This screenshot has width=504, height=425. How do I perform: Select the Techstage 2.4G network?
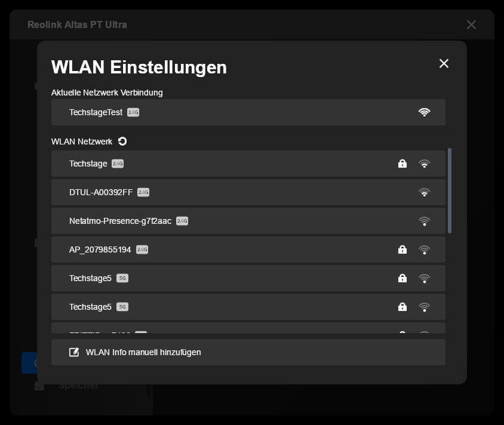[x=248, y=164]
